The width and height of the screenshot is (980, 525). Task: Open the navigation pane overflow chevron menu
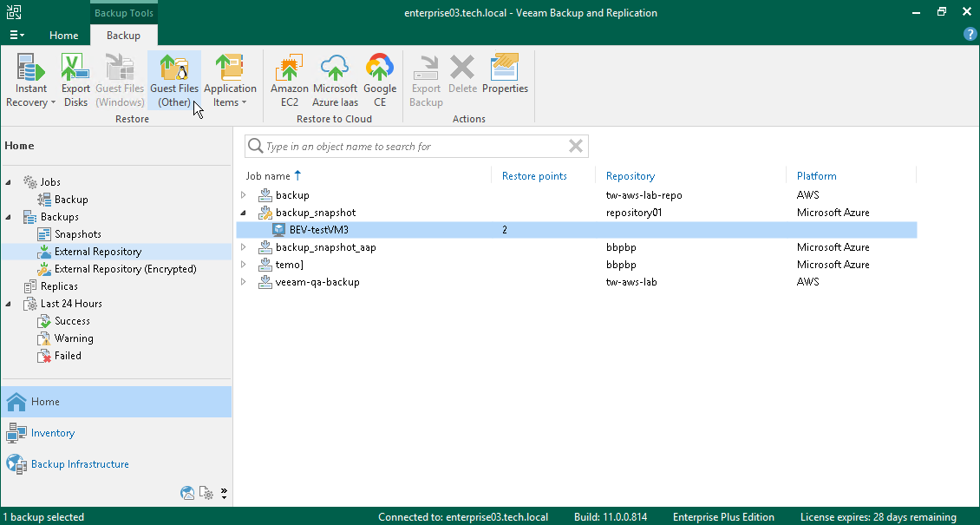(x=224, y=493)
